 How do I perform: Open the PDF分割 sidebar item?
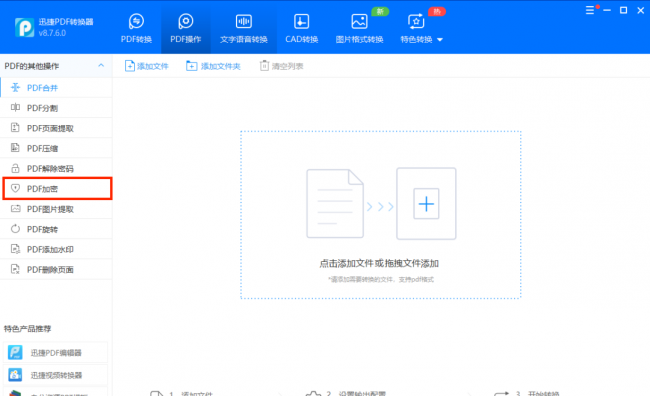(56, 108)
